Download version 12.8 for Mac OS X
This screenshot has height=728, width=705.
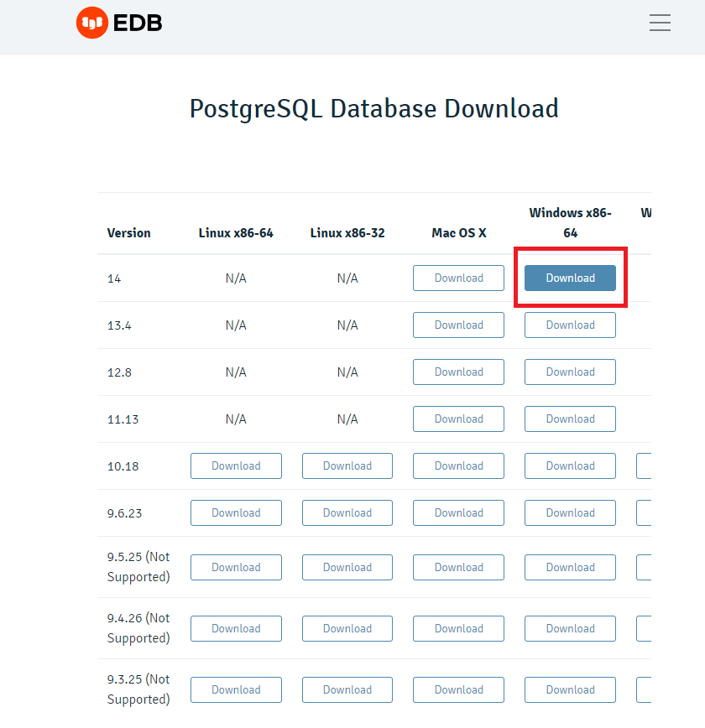click(459, 372)
